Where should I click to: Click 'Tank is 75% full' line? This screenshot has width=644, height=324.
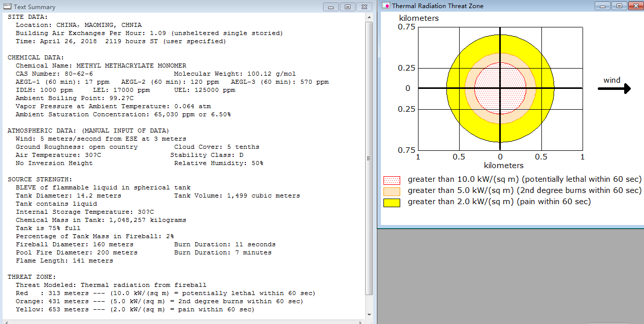click(x=48, y=228)
